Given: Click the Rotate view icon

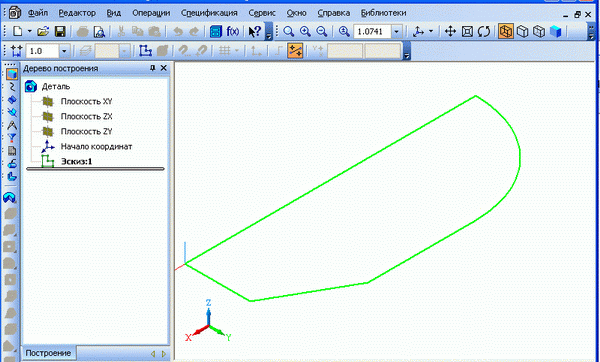Looking at the screenshot, I should click(484, 31).
